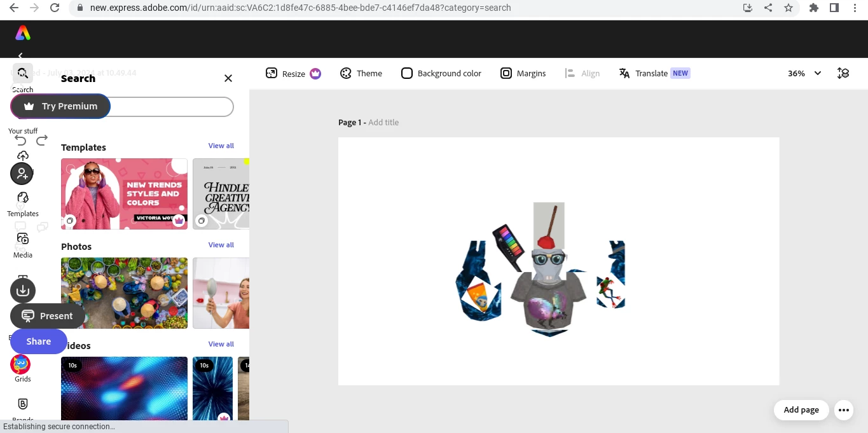Screen dimensions: 868x433
Task: Click the Redo arrow icon
Action: tap(42, 141)
